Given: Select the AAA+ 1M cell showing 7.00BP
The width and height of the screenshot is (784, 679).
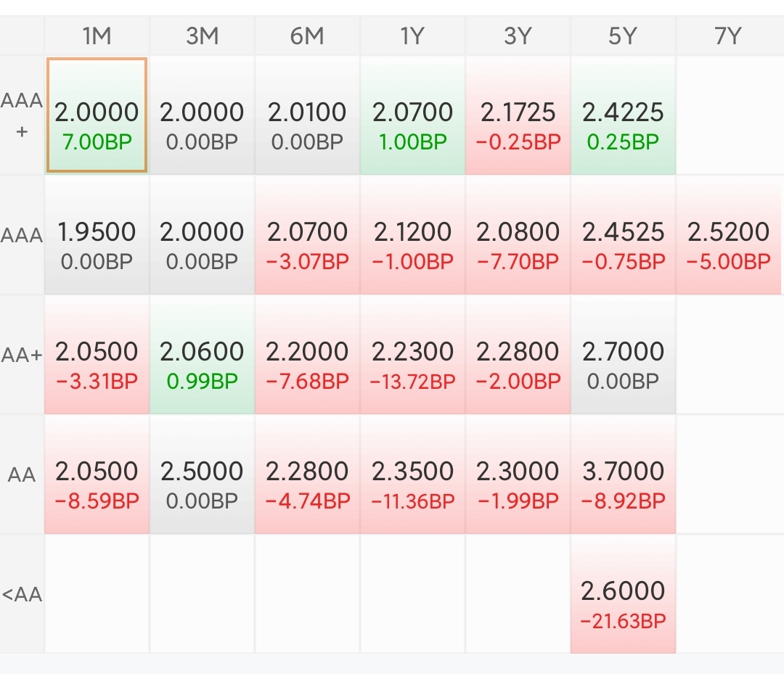Looking at the screenshot, I should 97,115.
